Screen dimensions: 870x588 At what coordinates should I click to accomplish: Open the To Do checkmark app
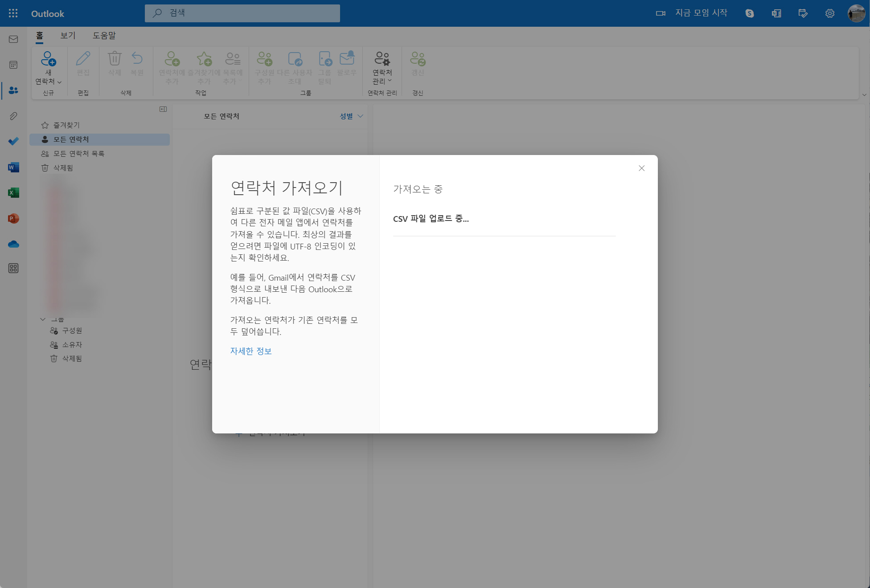(x=13, y=141)
